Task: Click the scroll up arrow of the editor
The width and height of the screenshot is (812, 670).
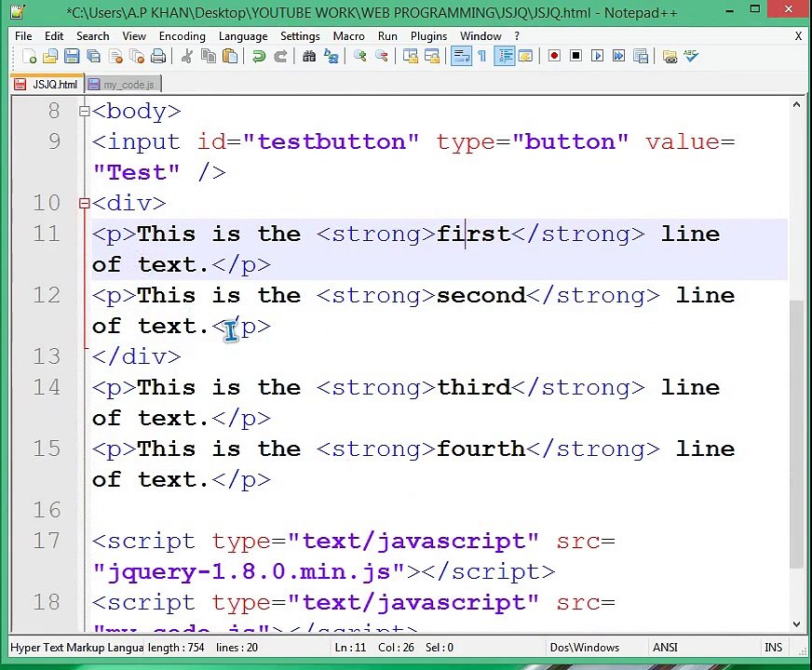Action: pyautogui.click(x=796, y=104)
